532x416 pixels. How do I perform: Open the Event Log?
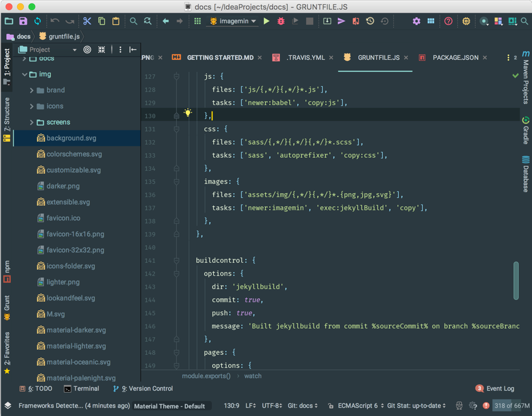(495, 389)
